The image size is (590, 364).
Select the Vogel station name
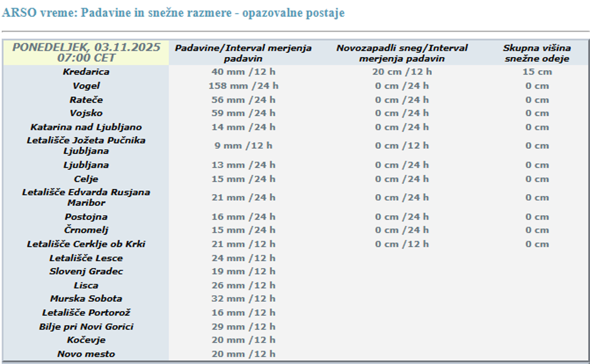(86, 86)
